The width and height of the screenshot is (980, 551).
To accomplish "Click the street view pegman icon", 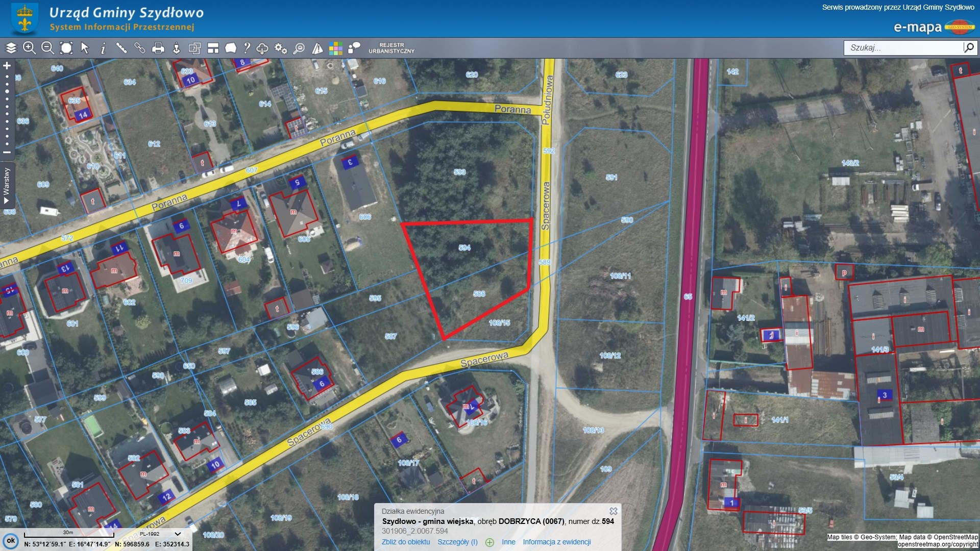I will 176,48.
